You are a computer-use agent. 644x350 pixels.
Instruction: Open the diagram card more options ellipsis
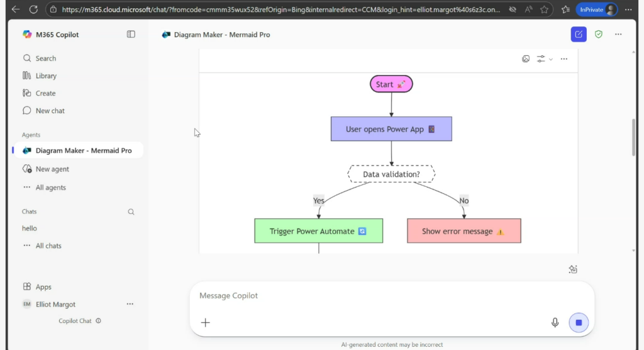tap(564, 59)
